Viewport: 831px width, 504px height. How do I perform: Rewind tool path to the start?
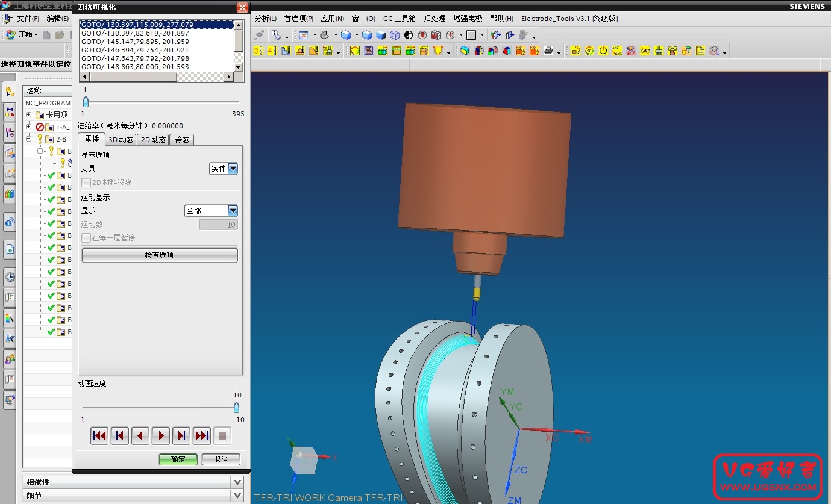click(99, 435)
